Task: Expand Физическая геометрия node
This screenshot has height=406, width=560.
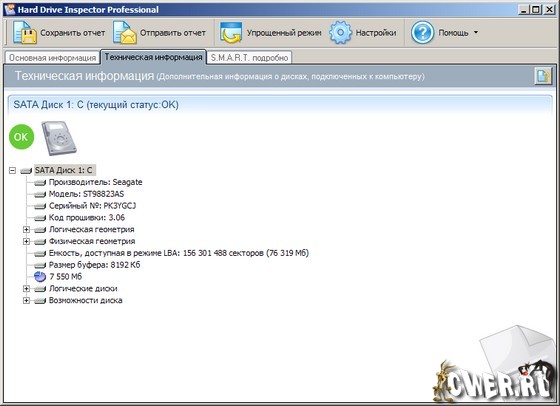Action: click(x=26, y=241)
